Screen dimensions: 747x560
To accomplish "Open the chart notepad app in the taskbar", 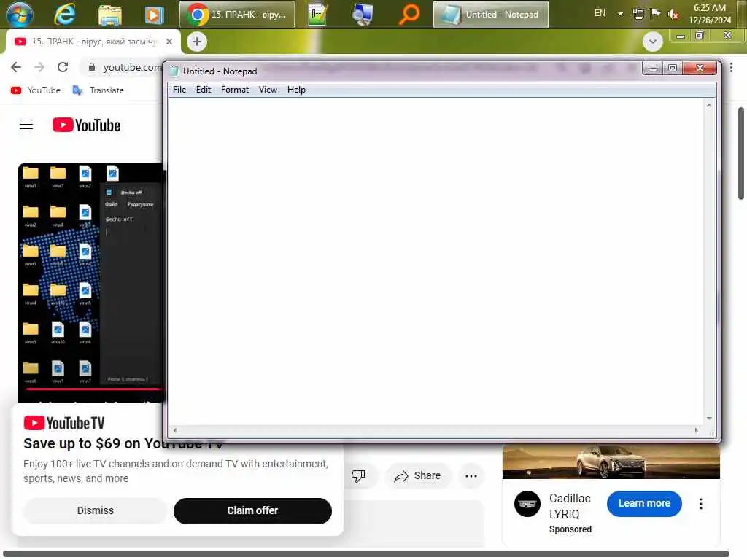I will [317, 15].
